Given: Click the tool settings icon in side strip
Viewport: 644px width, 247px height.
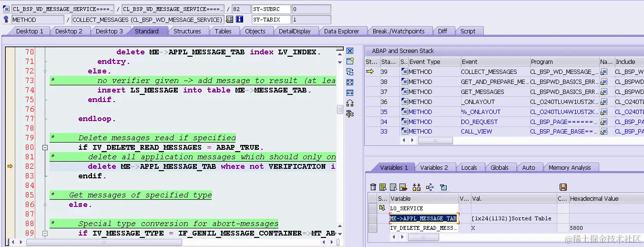Looking at the screenshot, I should pyautogui.click(x=349, y=113).
